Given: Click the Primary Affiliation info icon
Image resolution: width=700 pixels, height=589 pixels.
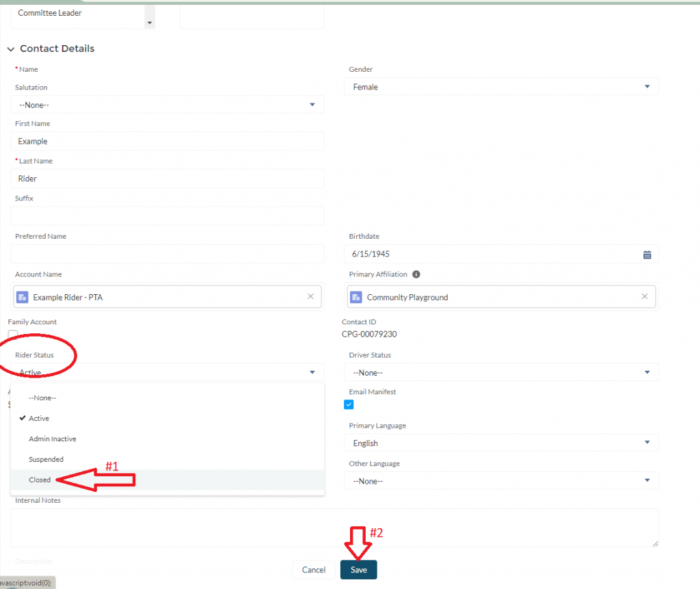Looking at the screenshot, I should 416,274.
